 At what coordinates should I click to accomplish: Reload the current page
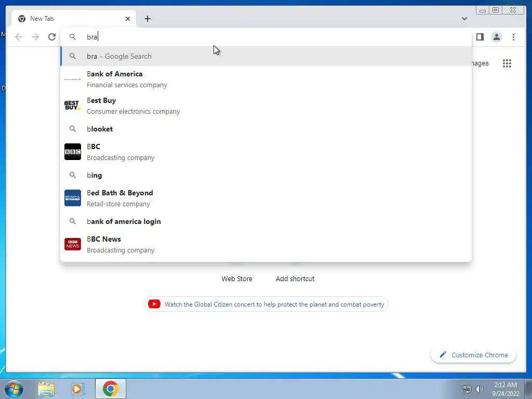click(52, 37)
